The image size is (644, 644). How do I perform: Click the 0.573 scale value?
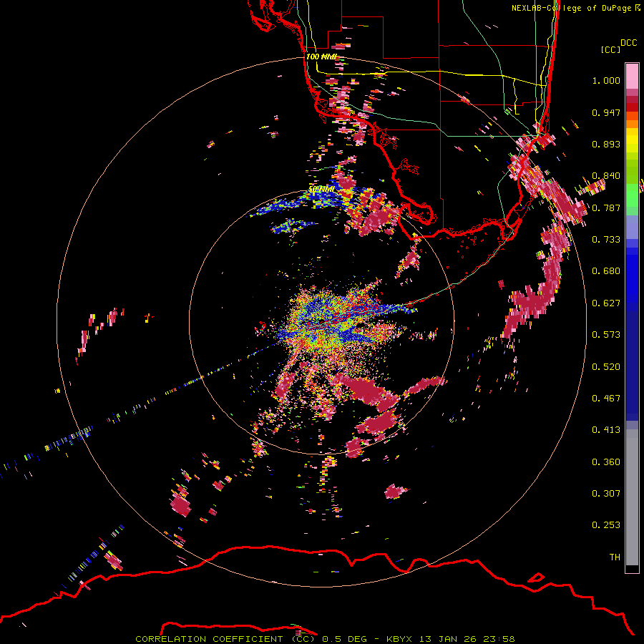click(x=606, y=335)
